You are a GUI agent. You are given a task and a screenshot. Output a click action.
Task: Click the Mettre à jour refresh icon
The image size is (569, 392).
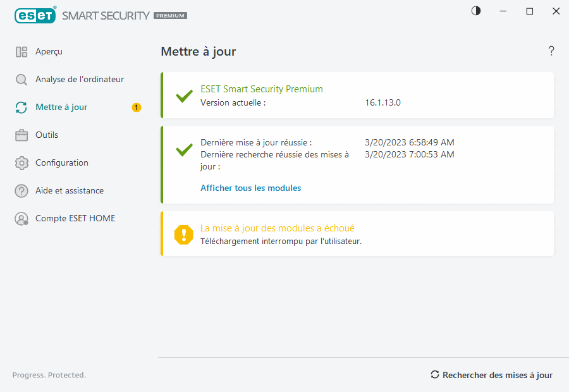[x=21, y=107]
